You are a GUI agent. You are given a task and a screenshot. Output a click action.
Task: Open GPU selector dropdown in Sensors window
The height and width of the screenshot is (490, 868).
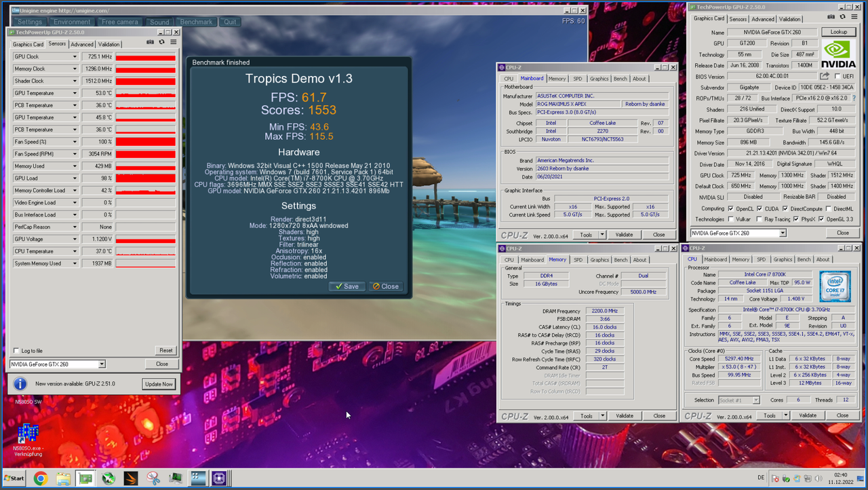click(102, 364)
